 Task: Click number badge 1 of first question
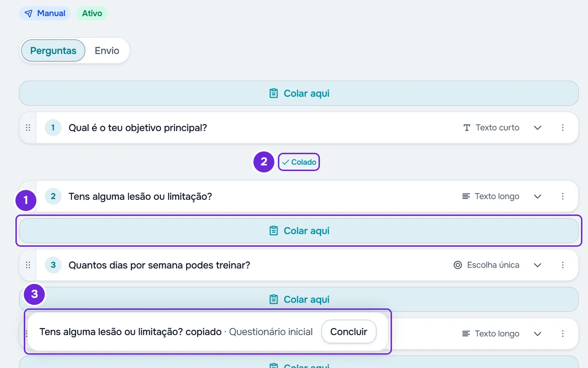pyautogui.click(x=53, y=128)
